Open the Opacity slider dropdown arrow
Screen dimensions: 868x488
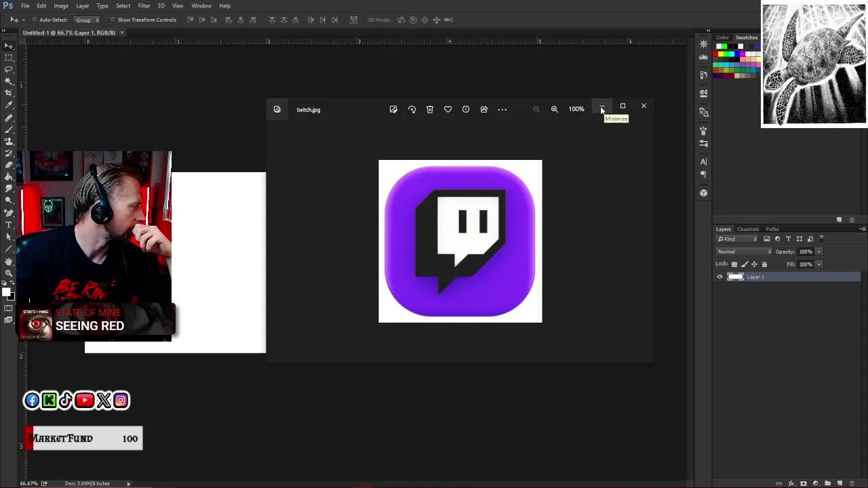pyautogui.click(x=818, y=251)
